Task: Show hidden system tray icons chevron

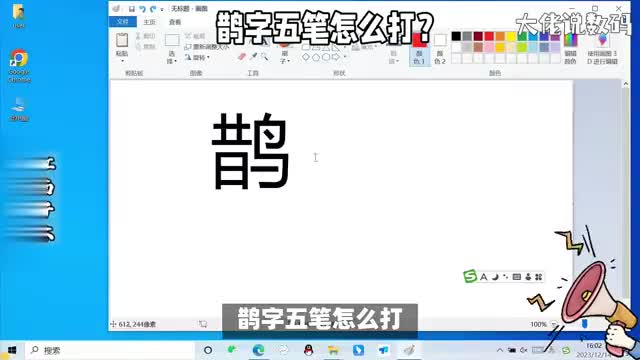Action: coord(500,350)
